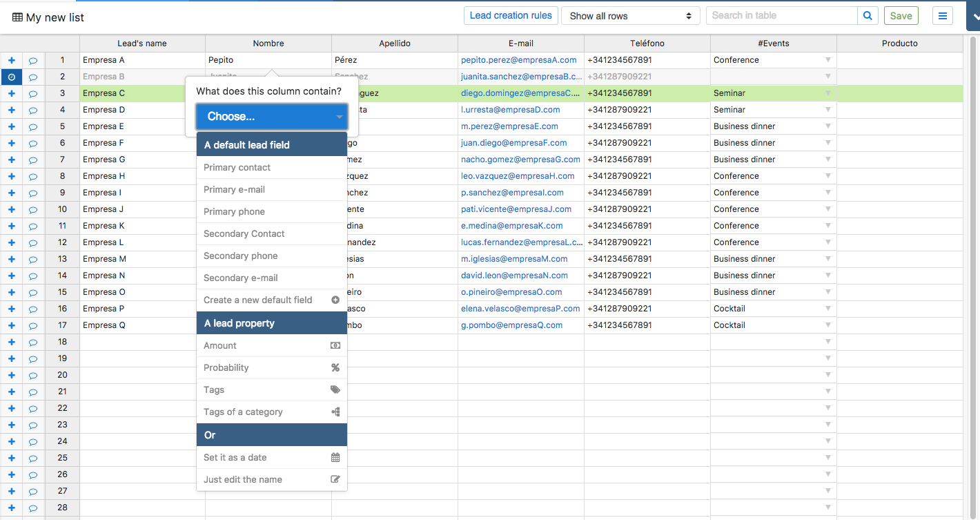Click the search magnifier icon
The width and height of the screenshot is (980, 520).
coord(868,15)
